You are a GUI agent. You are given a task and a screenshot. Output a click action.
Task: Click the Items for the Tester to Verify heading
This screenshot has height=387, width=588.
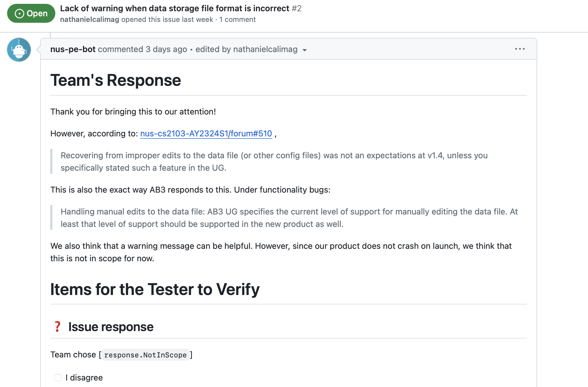click(x=155, y=289)
